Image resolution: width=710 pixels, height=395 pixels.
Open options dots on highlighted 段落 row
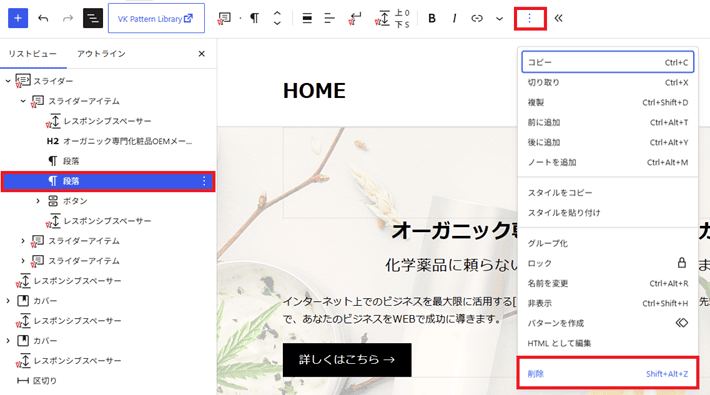[204, 181]
